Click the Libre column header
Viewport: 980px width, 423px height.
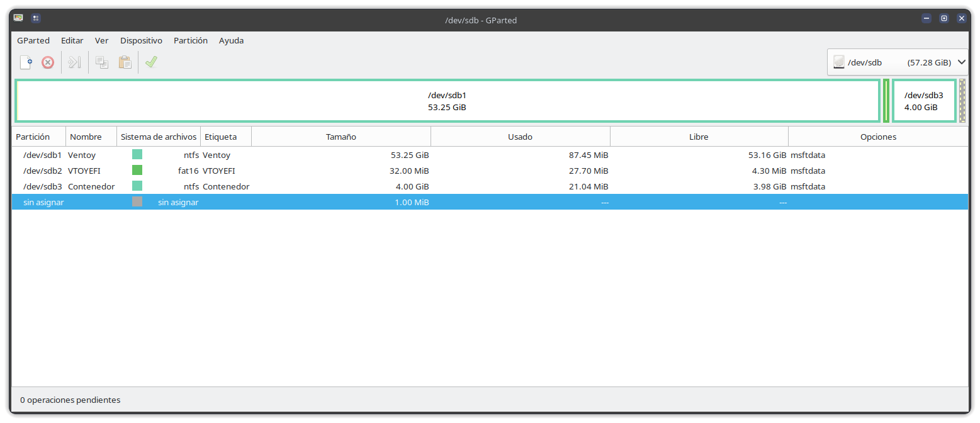point(699,137)
